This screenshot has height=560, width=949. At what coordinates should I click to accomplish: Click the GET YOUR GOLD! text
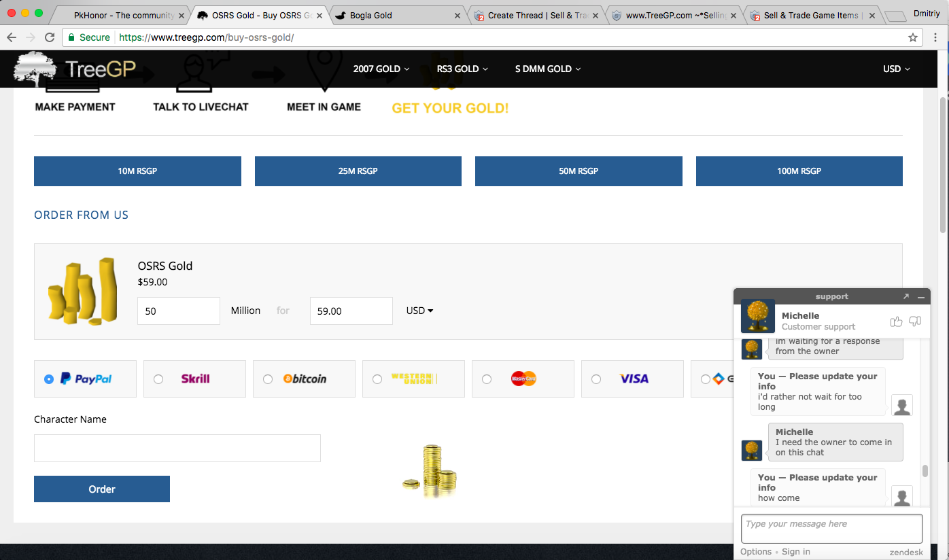click(450, 108)
